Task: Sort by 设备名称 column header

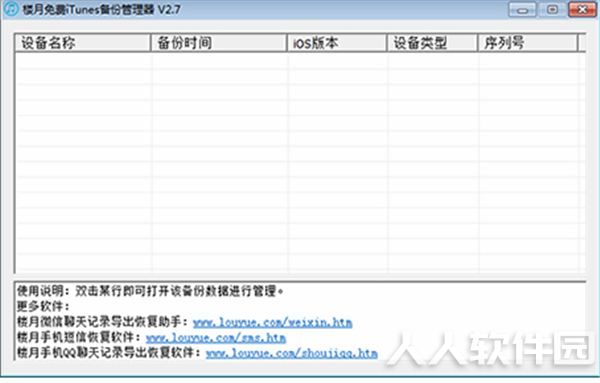Action: pyautogui.click(x=83, y=43)
